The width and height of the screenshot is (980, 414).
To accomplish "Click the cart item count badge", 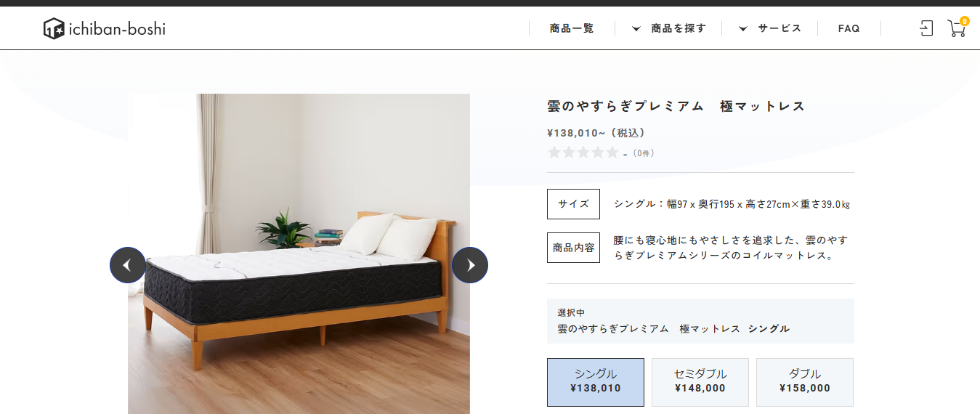I will pos(965,21).
